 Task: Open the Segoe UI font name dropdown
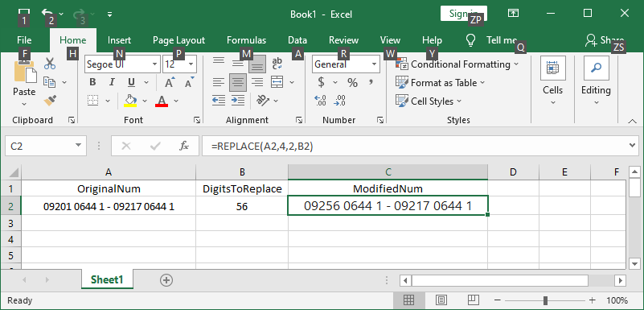(x=155, y=64)
